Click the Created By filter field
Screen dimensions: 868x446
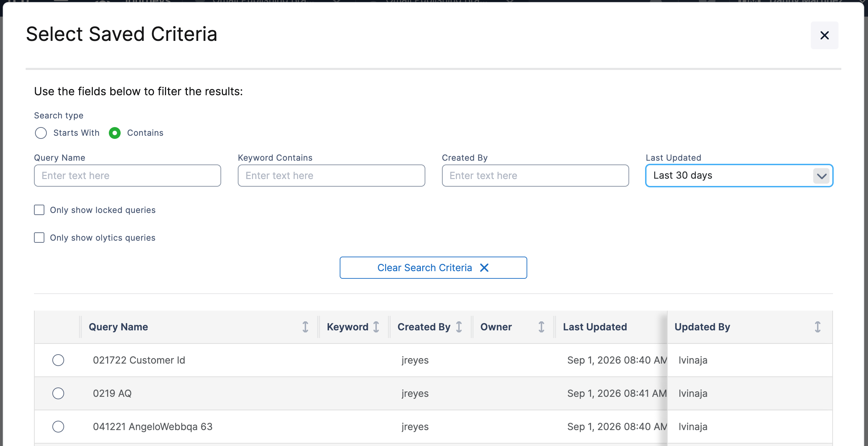(x=535, y=176)
